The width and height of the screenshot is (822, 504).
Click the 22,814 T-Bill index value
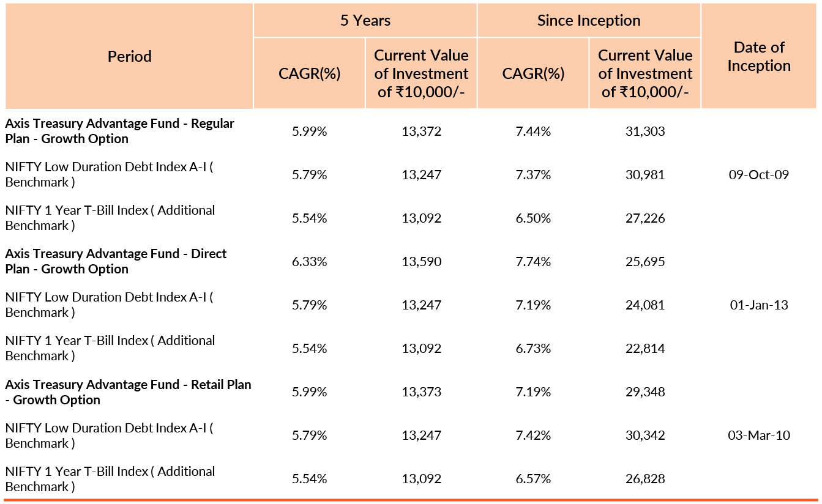point(645,349)
